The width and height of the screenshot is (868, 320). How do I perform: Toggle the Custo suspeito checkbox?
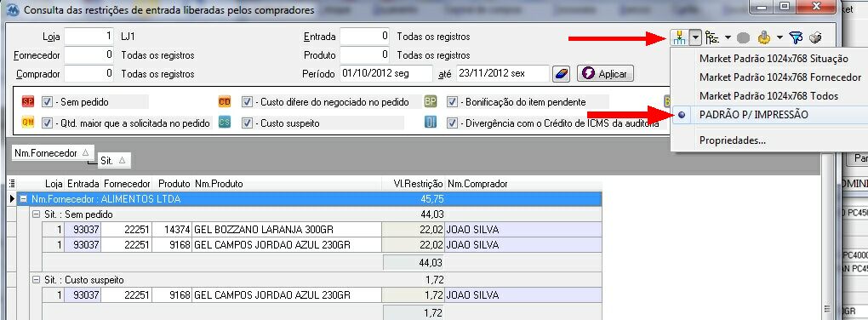(247, 123)
